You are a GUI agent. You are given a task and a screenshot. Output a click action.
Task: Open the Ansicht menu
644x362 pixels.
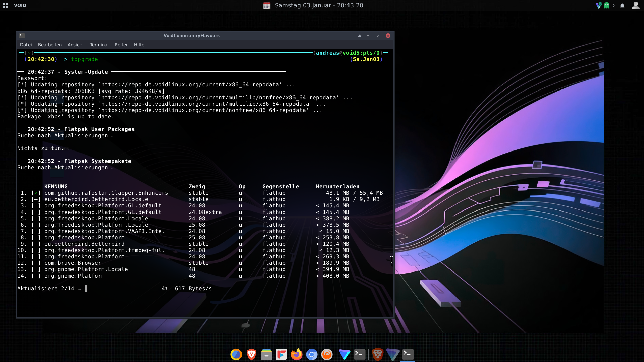coord(75,45)
